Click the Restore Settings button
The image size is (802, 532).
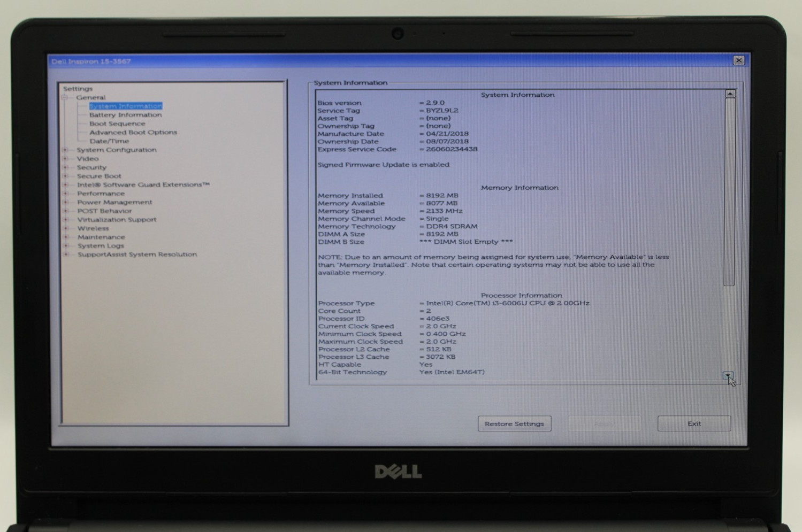pyautogui.click(x=514, y=423)
